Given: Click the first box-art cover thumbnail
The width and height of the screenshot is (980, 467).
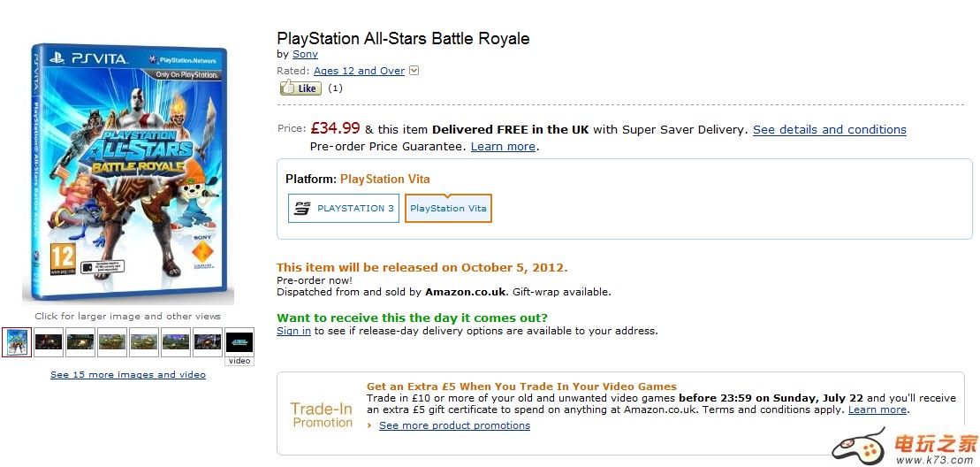Looking at the screenshot, I should [17, 341].
